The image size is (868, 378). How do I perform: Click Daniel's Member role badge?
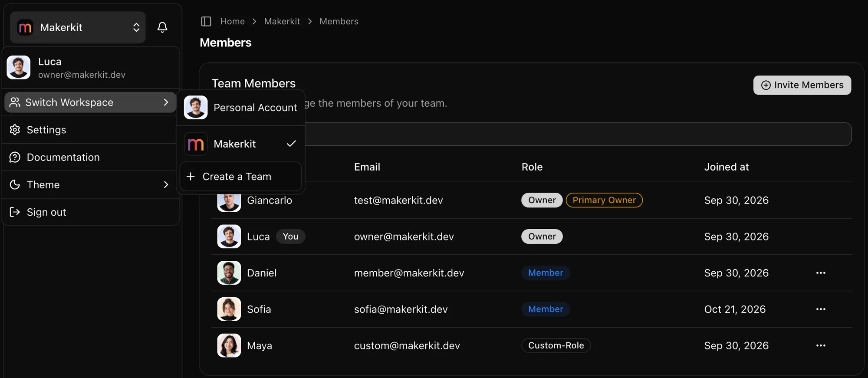pos(546,273)
